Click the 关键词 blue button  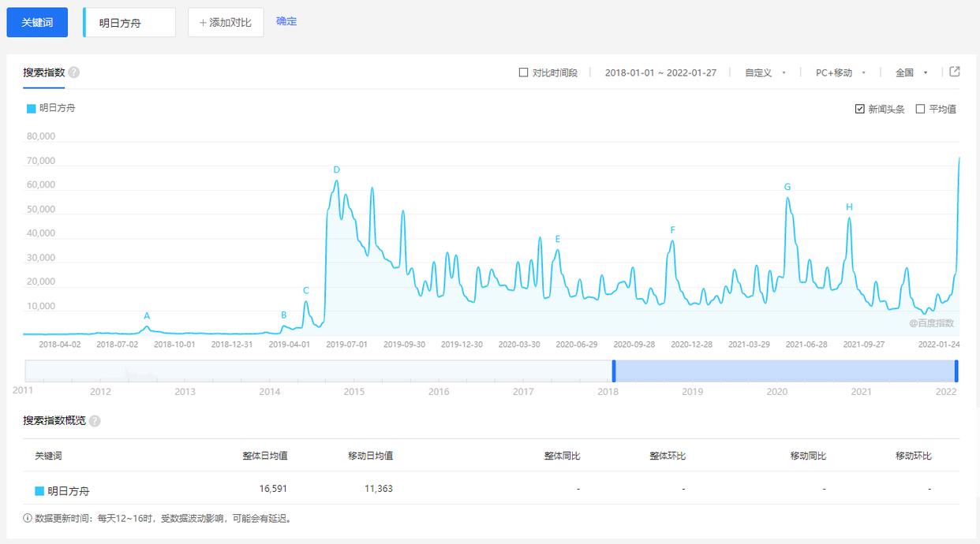pos(37,22)
